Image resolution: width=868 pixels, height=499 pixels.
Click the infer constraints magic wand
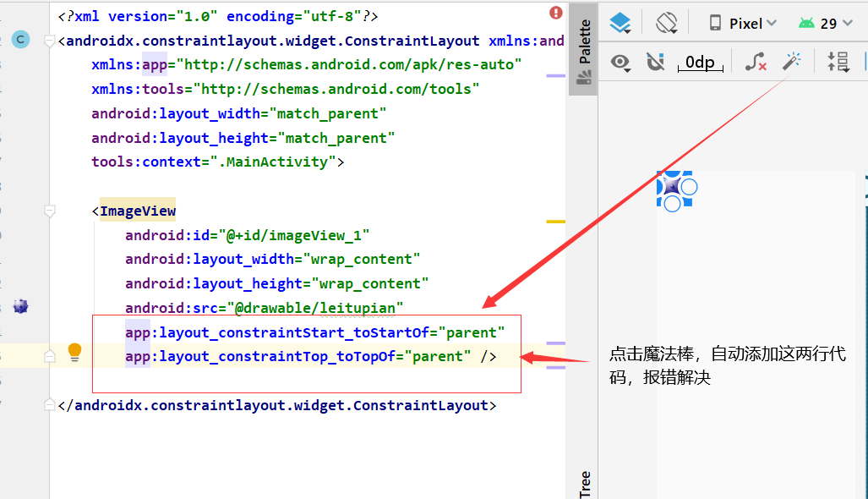(792, 61)
